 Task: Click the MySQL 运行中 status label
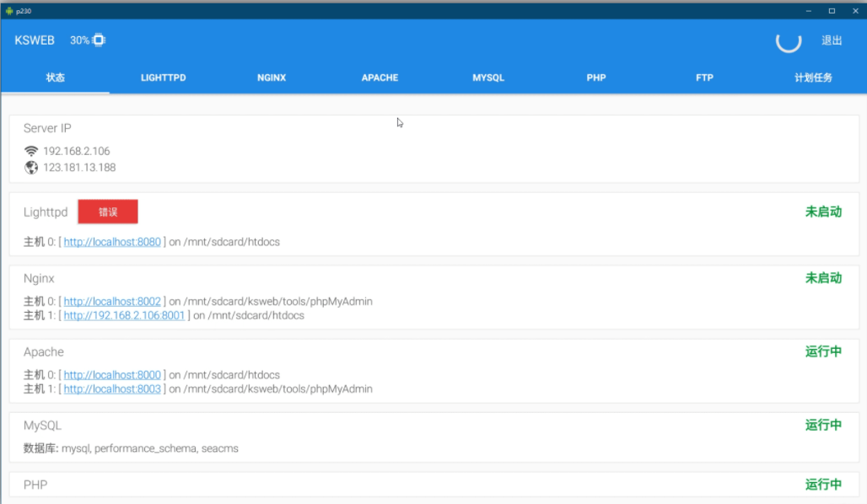coord(823,425)
